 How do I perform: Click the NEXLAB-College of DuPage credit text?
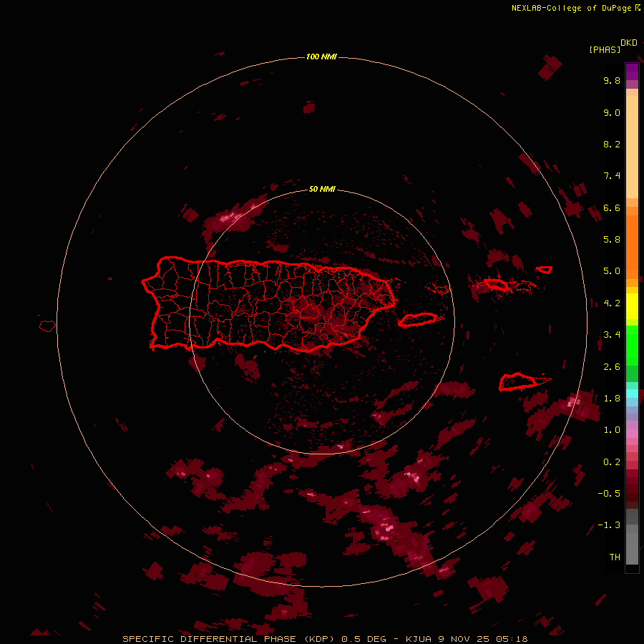point(572,8)
